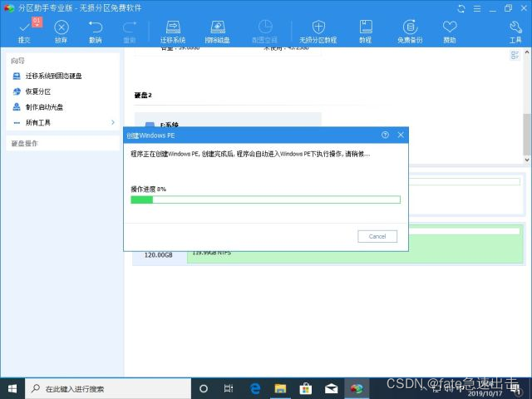Click the scrollbar down arrow
Image resolution: width=532 pixels, height=399 pixels.
(x=527, y=160)
